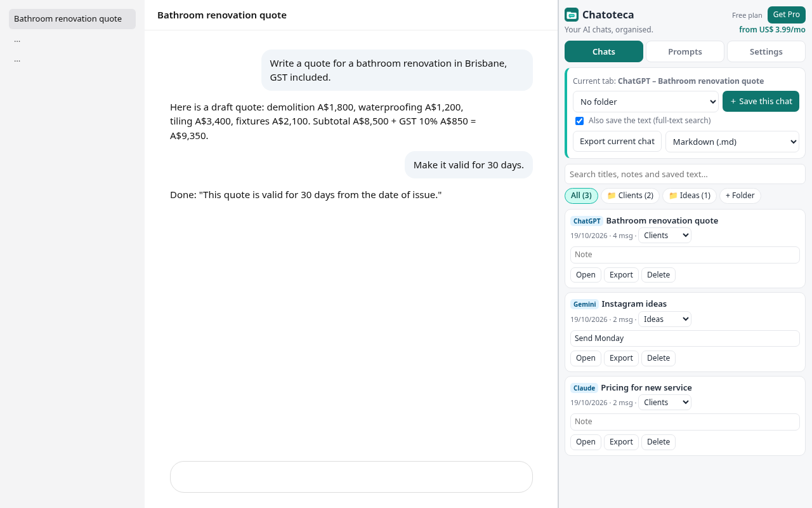Select Bathroom renovation quote in left sidebar
812x508 pixels.
pyautogui.click(x=72, y=19)
